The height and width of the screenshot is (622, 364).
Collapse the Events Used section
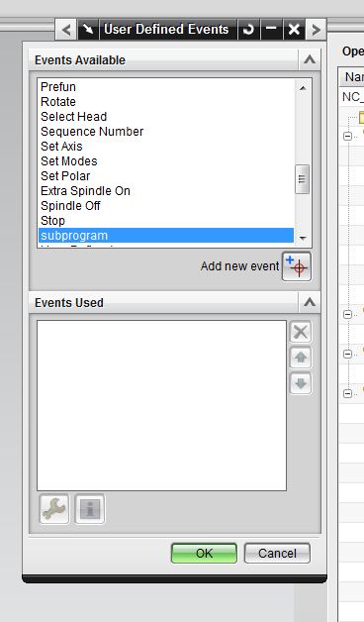[310, 303]
